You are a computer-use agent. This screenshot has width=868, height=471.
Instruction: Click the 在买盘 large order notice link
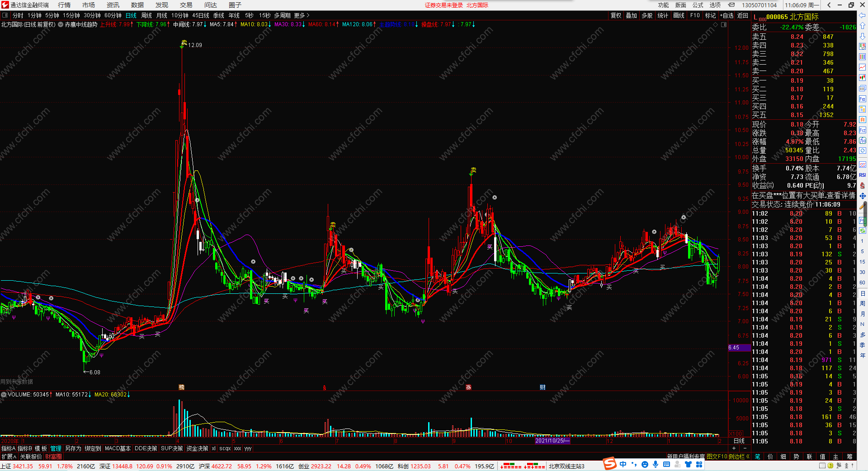(803, 195)
